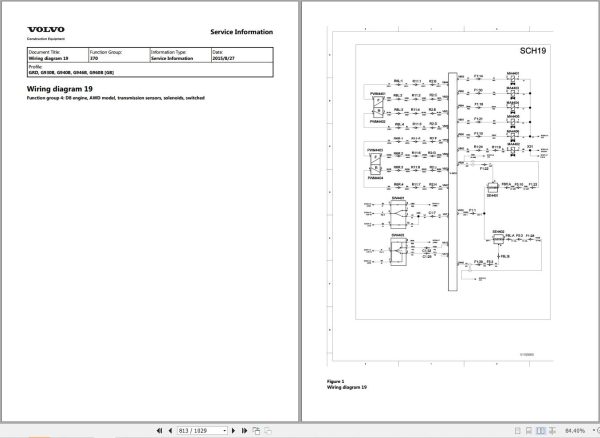
Task: Click the Date cell 2015/8/27
Action: coord(242,55)
